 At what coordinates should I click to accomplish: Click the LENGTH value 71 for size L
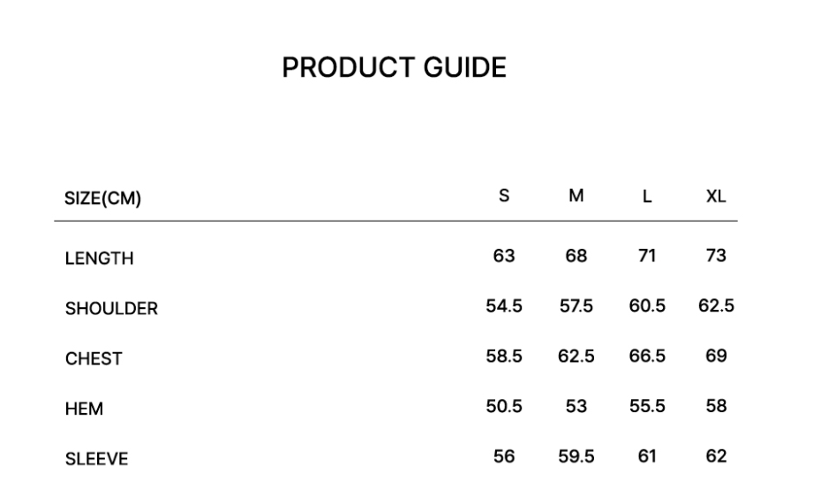(x=647, y=256)
